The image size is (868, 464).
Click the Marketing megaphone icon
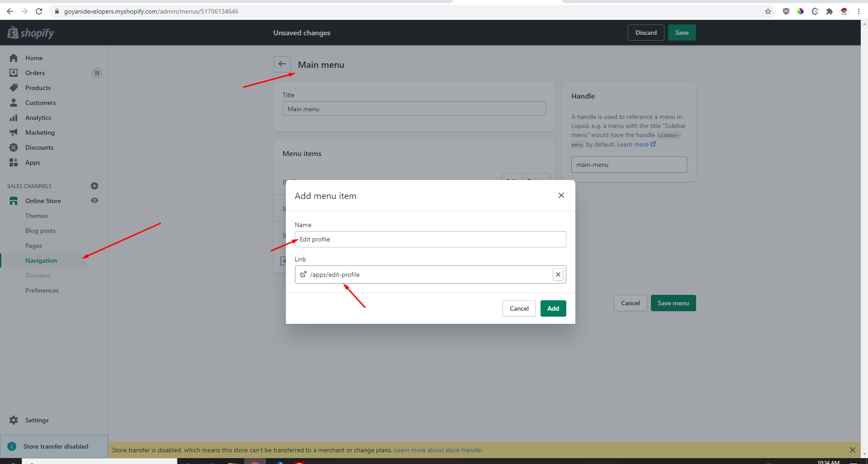pos(14,133)
